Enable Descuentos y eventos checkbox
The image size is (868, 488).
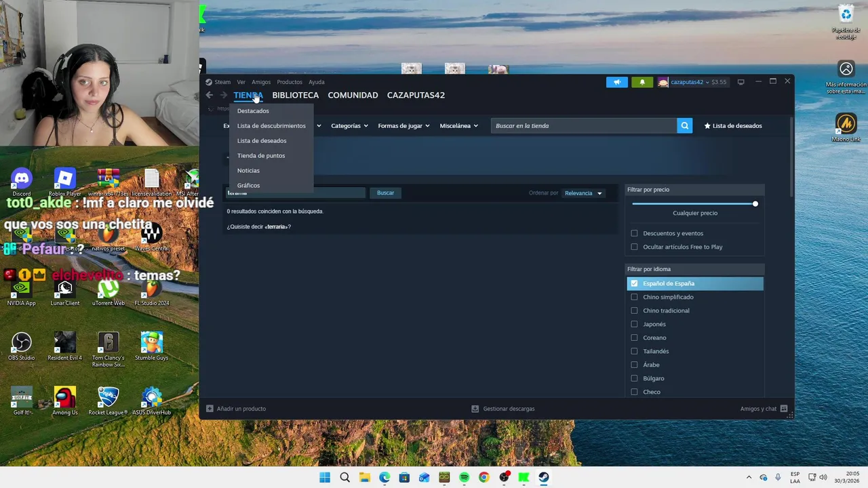pos(634,233)
